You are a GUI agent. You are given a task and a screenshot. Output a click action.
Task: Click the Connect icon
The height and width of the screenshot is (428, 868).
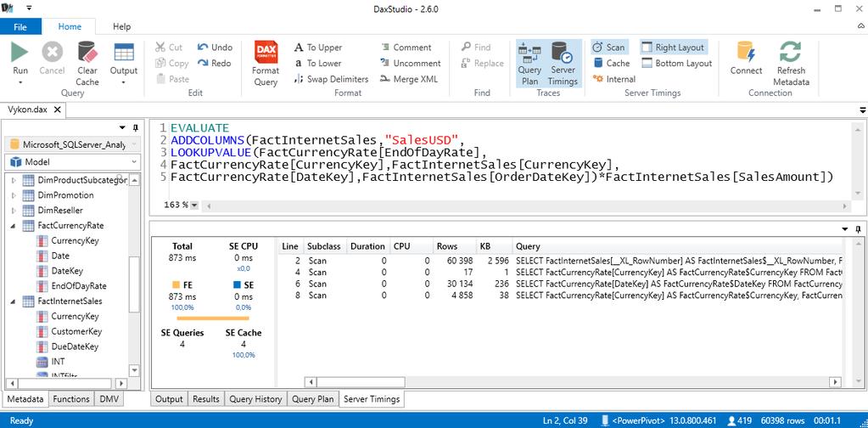pyautogui.click(x=746, y=52)
